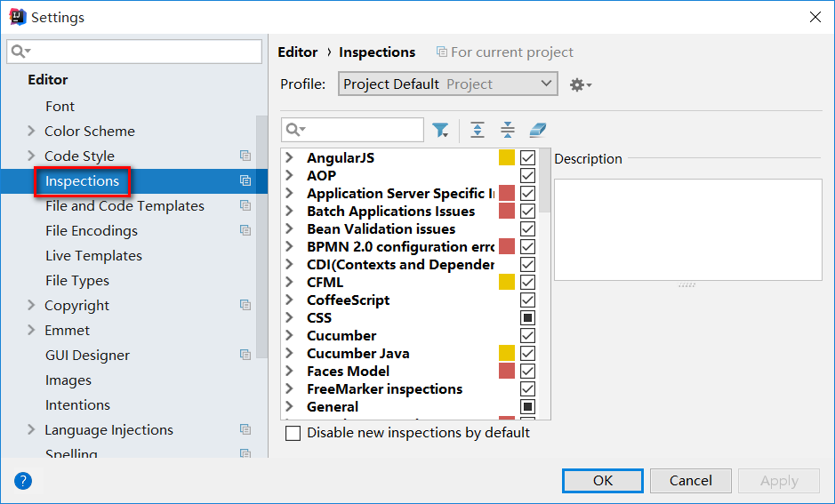The image size is (835, 504).
Task: Click the red severity swatch for Faces Model
Action: [507, 371]
